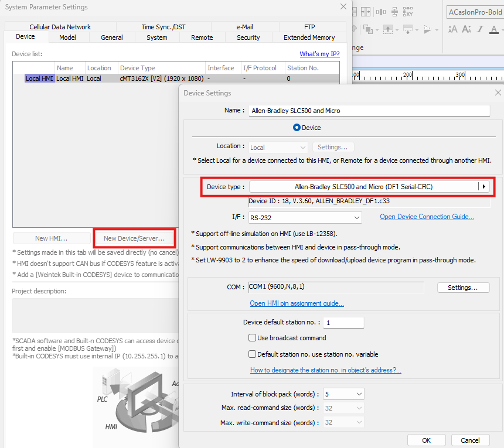This screenshot has height=448, width=504.
Task: Click the flip/rotate triangle icon
Action: 427,29
